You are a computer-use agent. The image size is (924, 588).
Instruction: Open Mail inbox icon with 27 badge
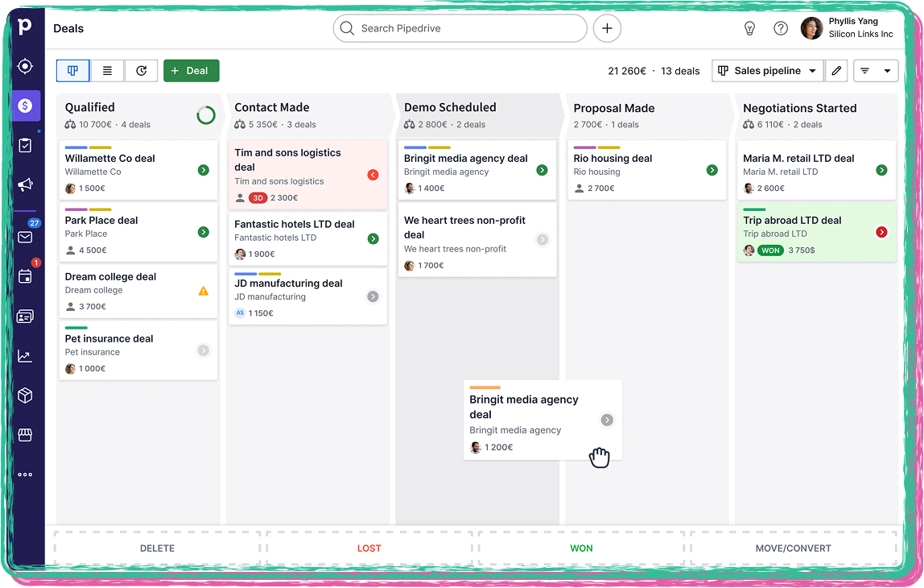pyautogui.click(x=25, y=237)
